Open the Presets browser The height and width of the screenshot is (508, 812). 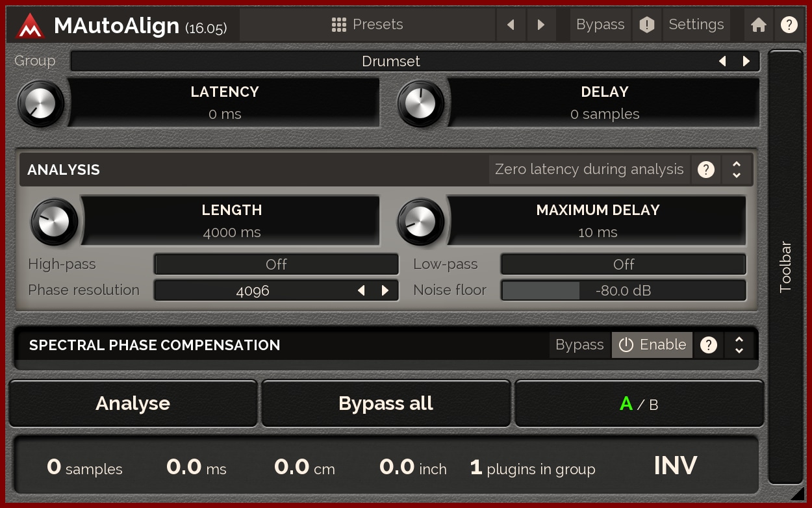pos(367,25)
